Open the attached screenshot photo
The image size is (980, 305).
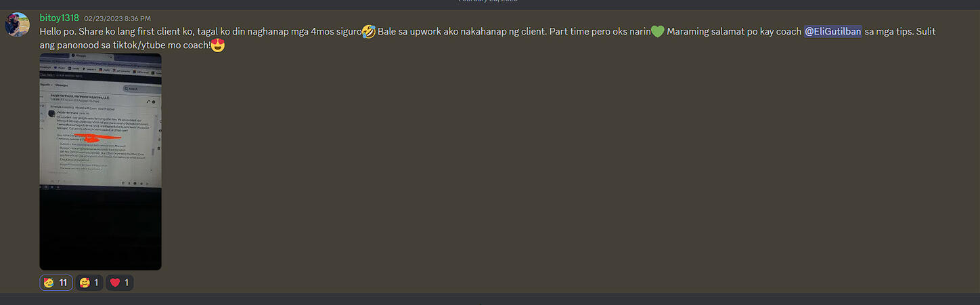[x=100, y=161]
